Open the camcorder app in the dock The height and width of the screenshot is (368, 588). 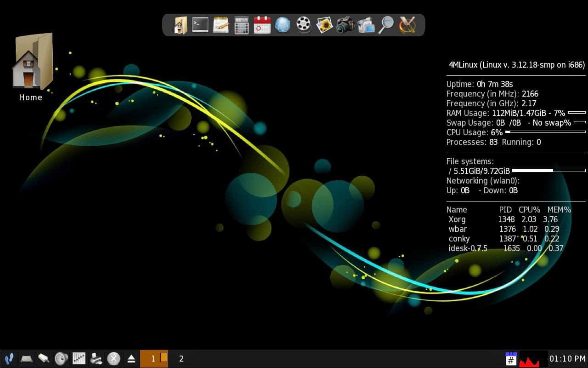coord(366,25)
